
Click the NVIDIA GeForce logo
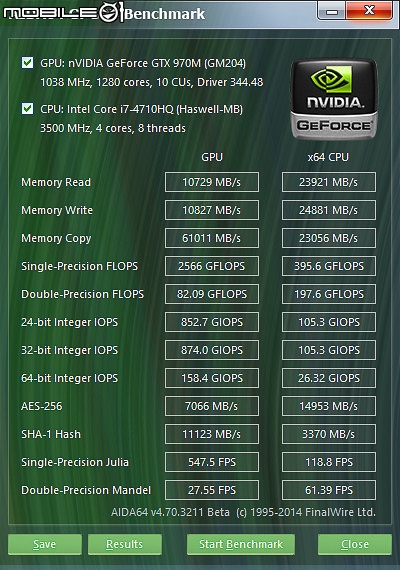[334, 100]
